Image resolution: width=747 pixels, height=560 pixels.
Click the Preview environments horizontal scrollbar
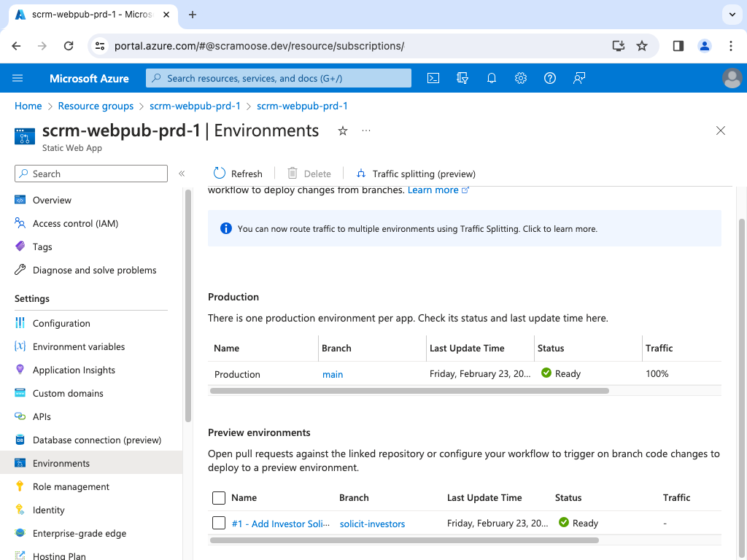pyautogui.click(x=404, y=540)
